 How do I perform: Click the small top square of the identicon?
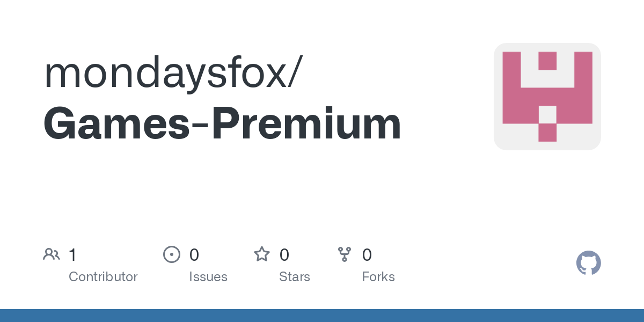coord(547,61)
